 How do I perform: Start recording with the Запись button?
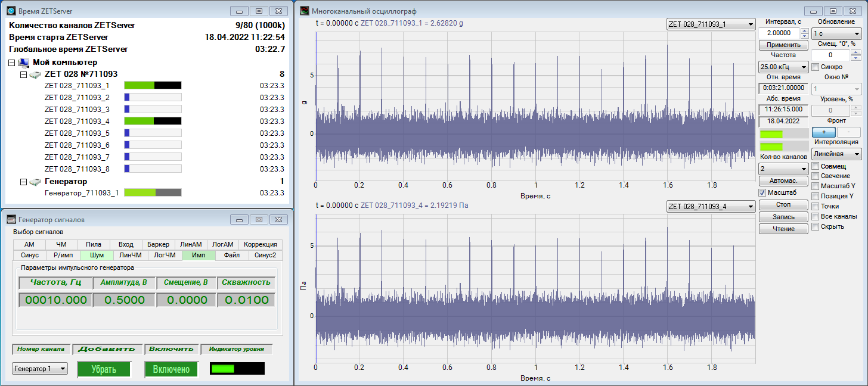[x=783, y=217]
